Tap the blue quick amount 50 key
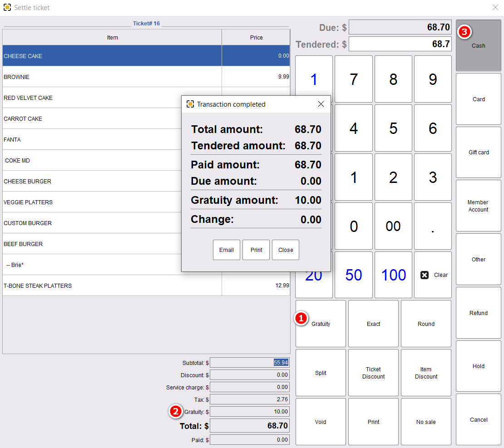The width and height of the screenshot is (504, 448). click(354, 275)
